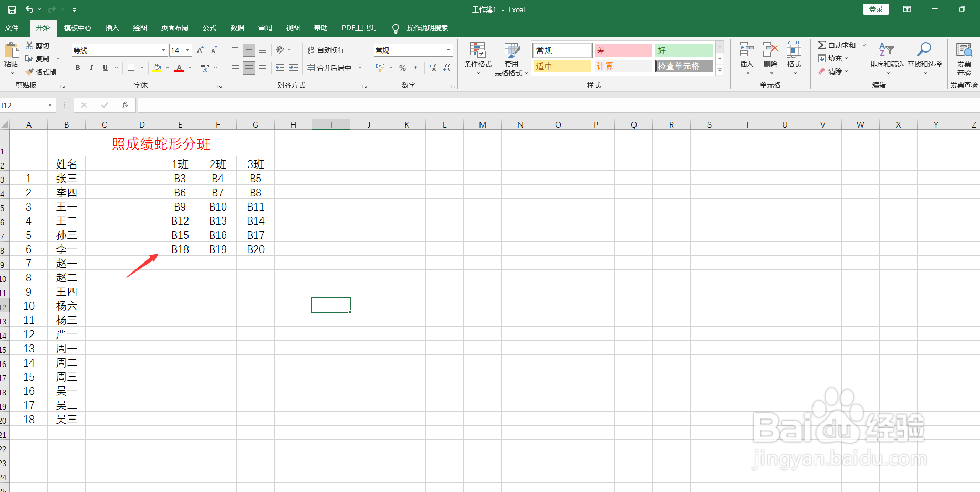The width and height of the screenshot is (980, 492).
Task: Activate the Format Painter brush
Action: 30,72
